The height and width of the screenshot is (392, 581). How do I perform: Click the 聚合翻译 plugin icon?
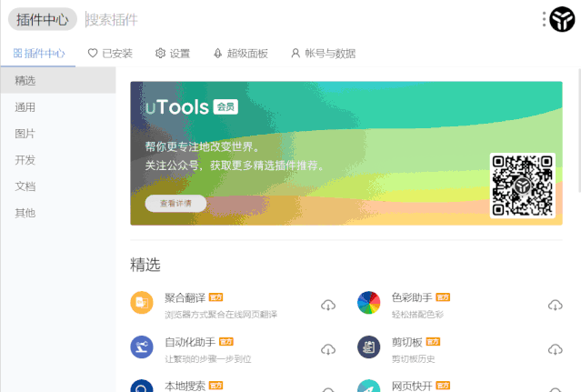142,303
